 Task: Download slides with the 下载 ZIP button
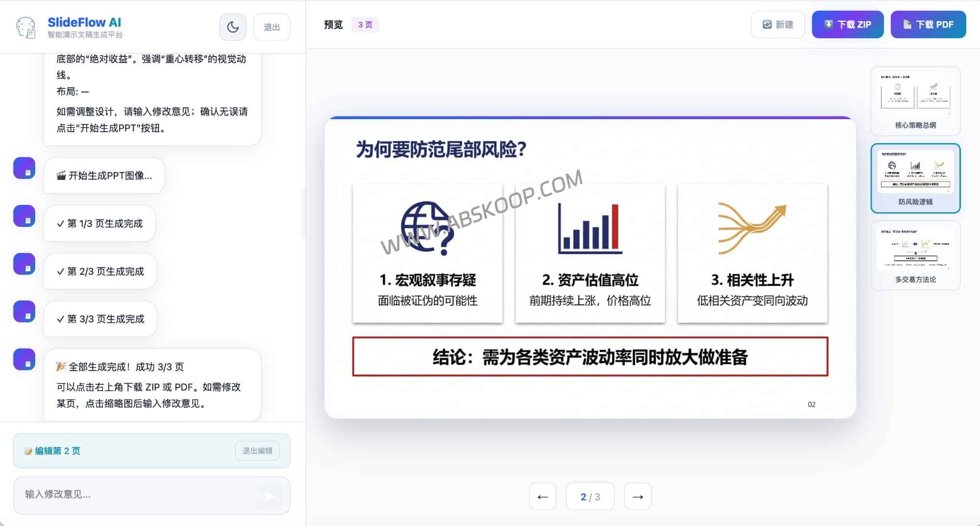point(847,24)
